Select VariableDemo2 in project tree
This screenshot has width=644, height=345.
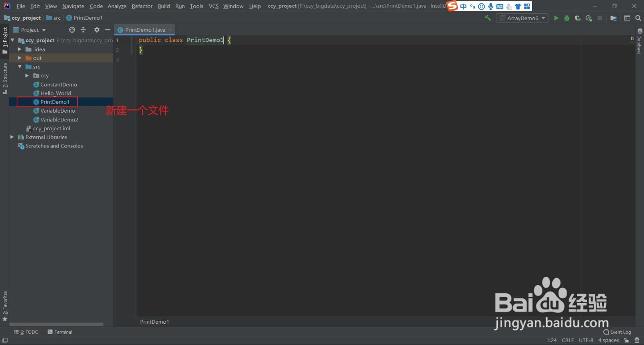pyautogui.click(x=59, y=120)
